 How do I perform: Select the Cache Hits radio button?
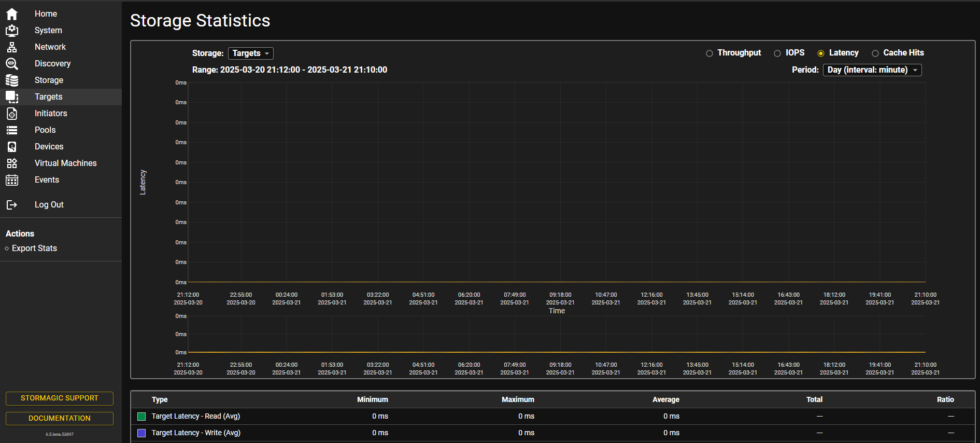[875, 53]
